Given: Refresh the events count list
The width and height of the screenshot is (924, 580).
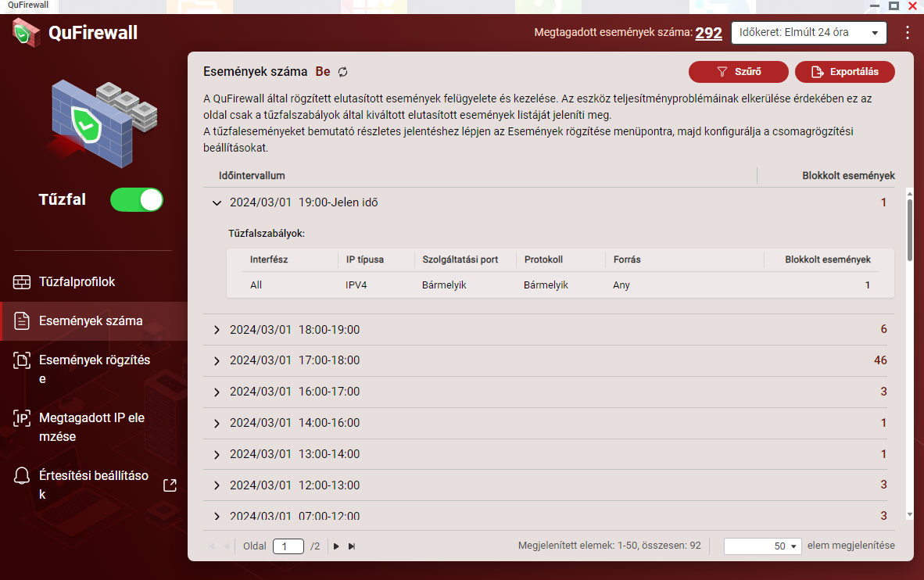Looking at the screenshot, I should (x=343, y=72).
